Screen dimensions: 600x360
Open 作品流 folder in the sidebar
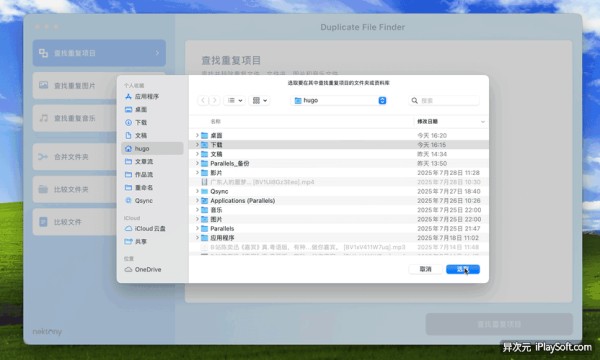pos(143,174)
